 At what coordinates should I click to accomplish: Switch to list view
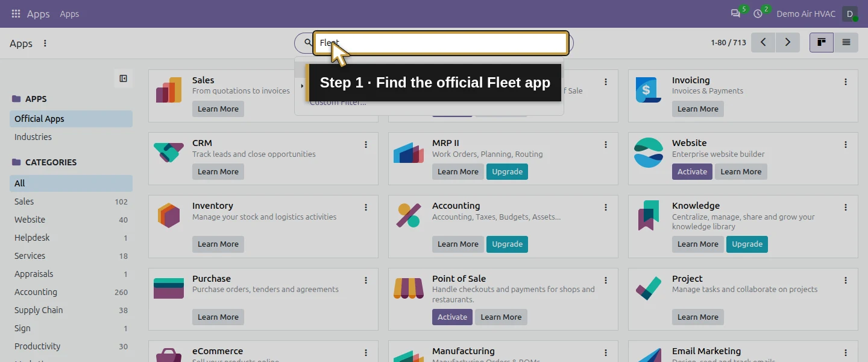846,42
